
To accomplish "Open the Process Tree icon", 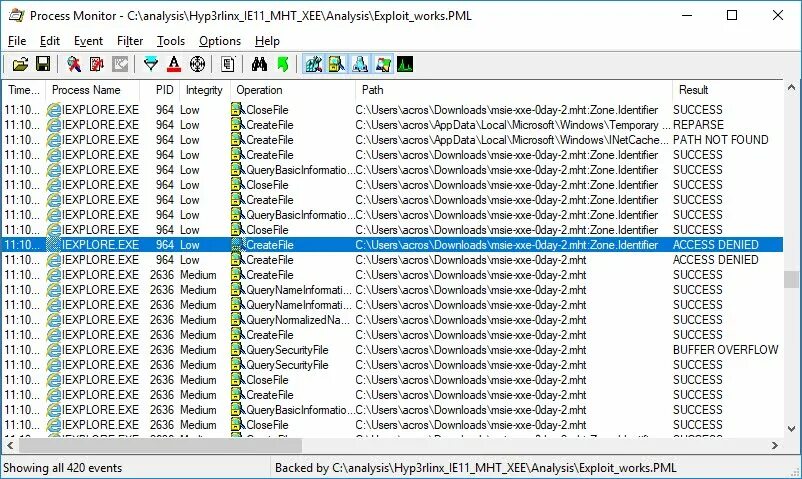I will [228, 64].
